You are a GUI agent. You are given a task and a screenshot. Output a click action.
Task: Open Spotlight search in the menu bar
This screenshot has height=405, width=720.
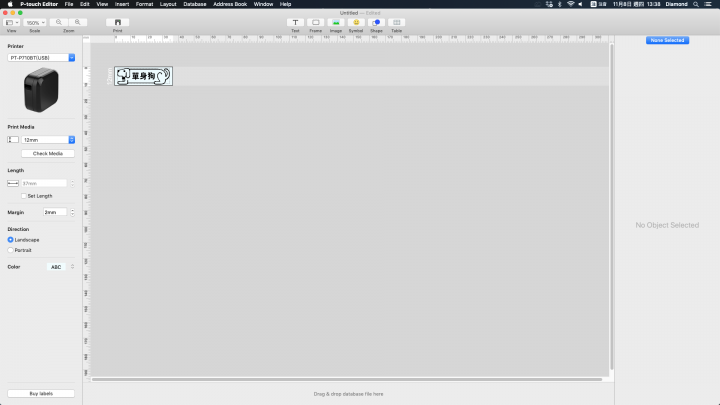click(x=696, y=4)
